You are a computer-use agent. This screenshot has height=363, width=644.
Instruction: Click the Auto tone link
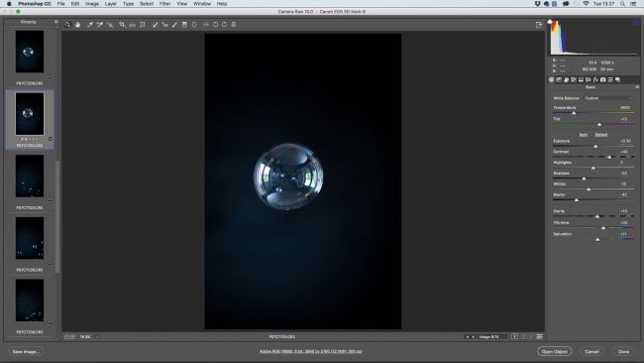coord(584,135)
